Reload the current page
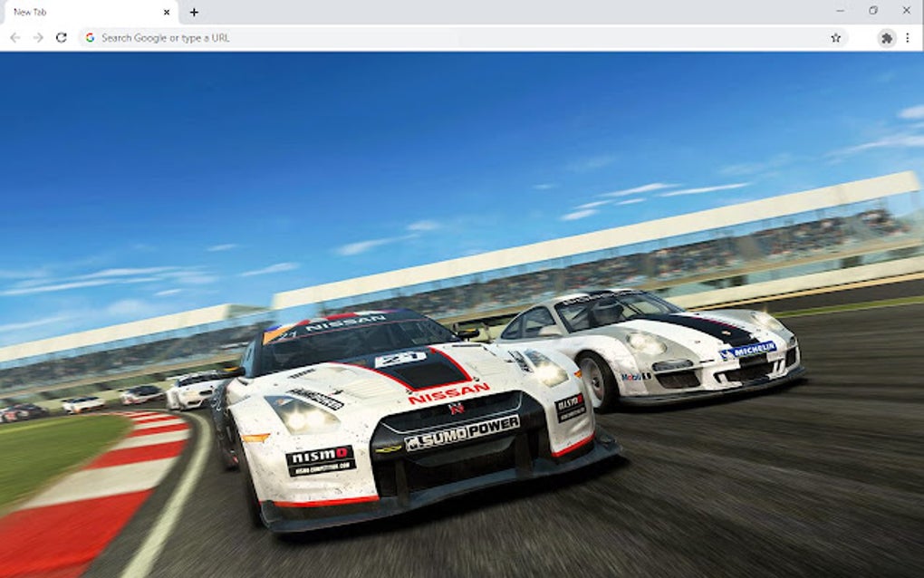924x578 pixels. point(61,37)
